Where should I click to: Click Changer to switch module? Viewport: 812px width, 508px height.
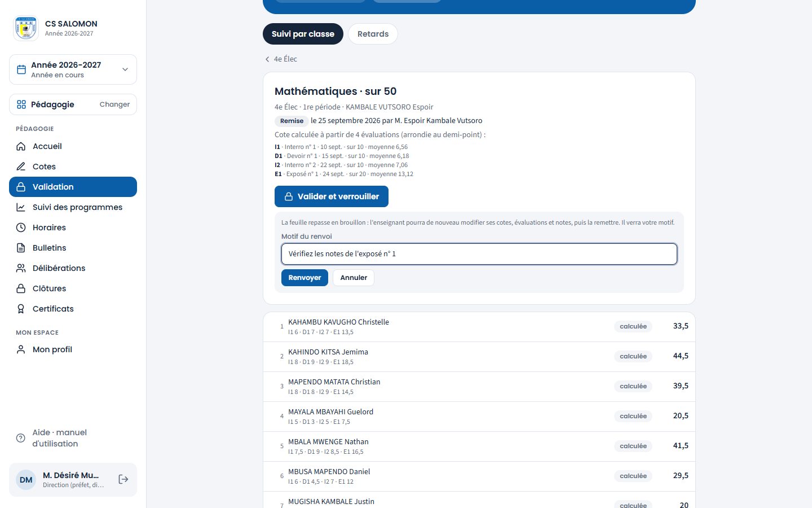pyautogui.click(x=114, y=104)
